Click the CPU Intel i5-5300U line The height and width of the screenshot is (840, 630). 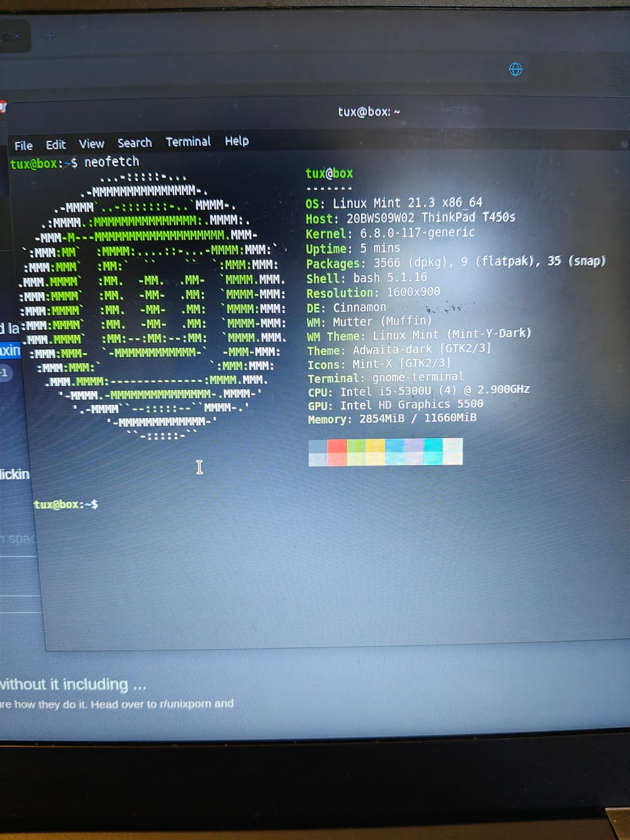coord(419,390)
